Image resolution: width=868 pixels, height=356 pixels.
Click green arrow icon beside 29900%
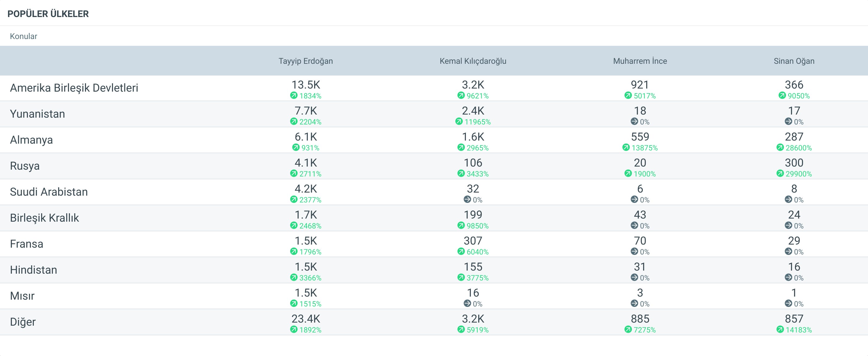click(x=780, y=173)
